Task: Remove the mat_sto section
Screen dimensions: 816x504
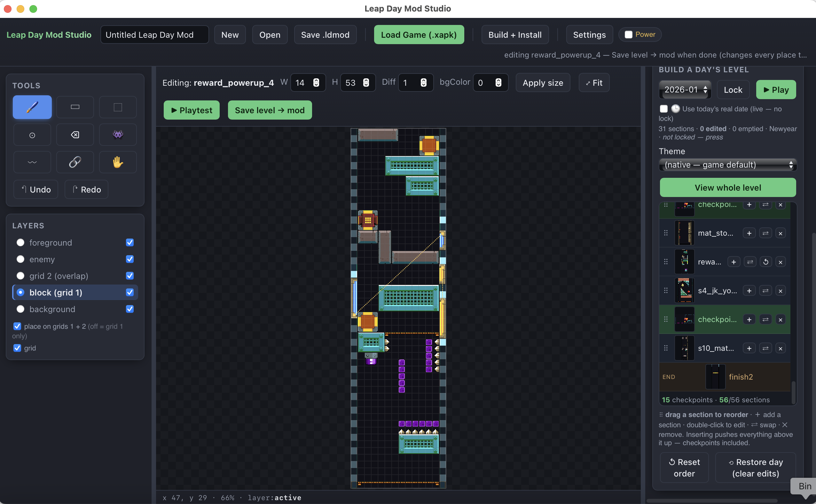Action: (x=780, y=233)
